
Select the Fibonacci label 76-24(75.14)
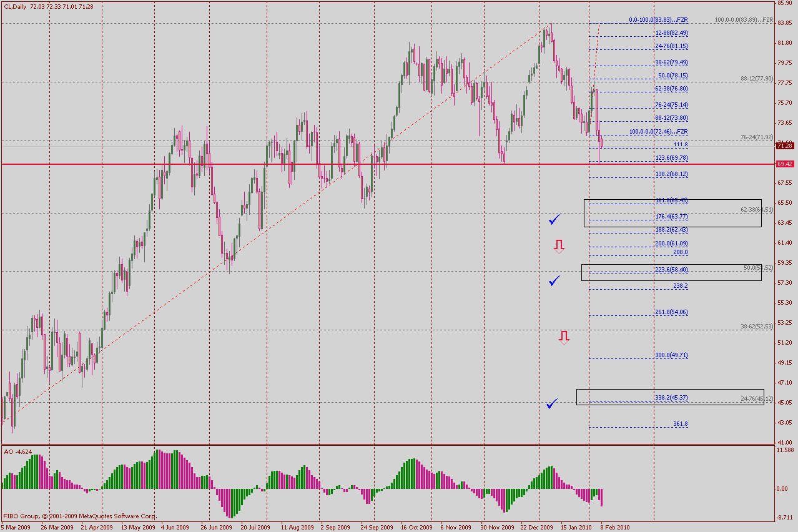pyautogui.click(x=671, y=105)
